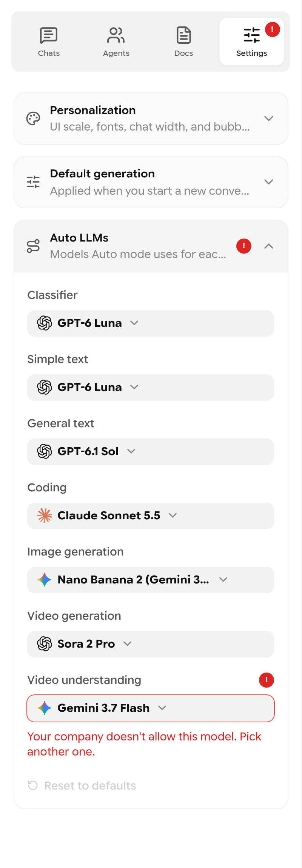The image size is (302, 868).
Task: Expand the Personalization section chevron
Action: coord(269,119)
